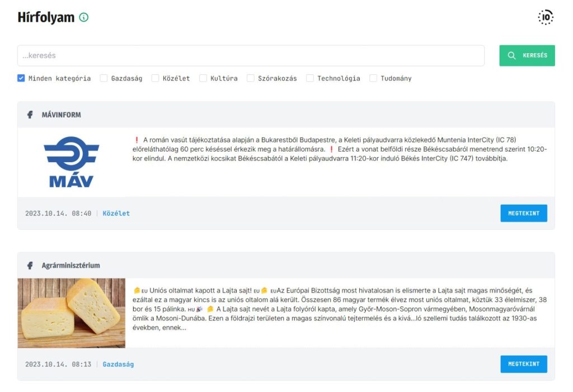Toggle the Technológia category checkbox
Image resolution: width=573 pixels, height=392 pixels.
310,78
